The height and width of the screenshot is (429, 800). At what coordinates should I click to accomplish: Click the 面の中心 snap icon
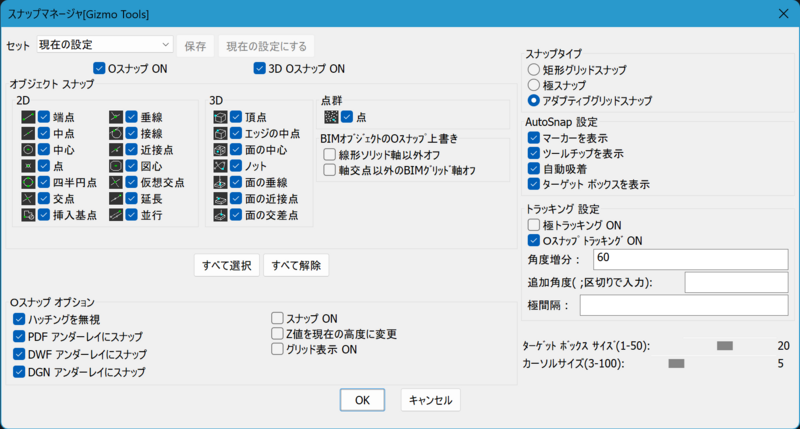click(220, 149)
